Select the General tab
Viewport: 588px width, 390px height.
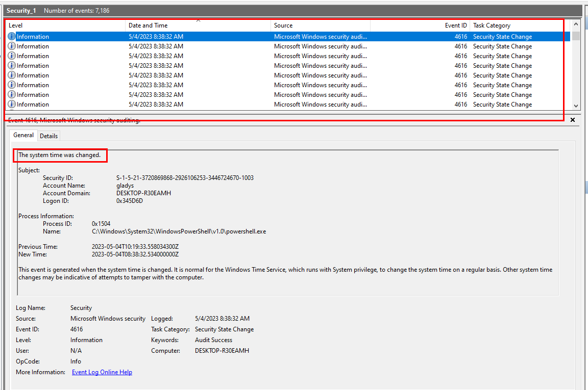[23, 136]
